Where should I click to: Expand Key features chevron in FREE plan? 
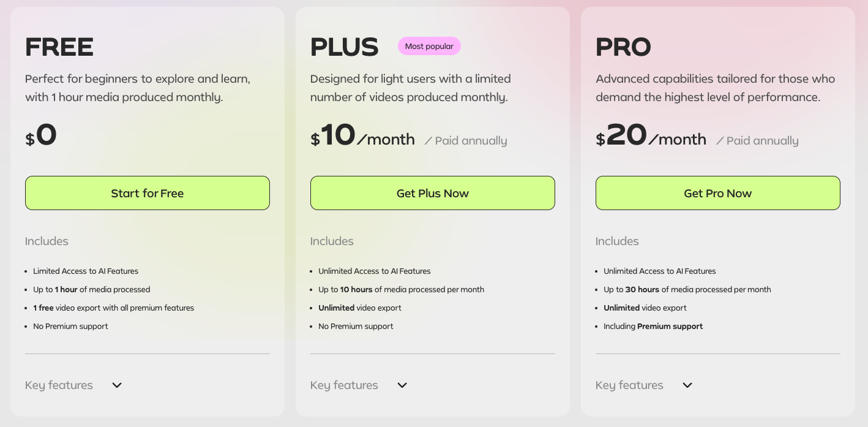click(x=117, y=385)
